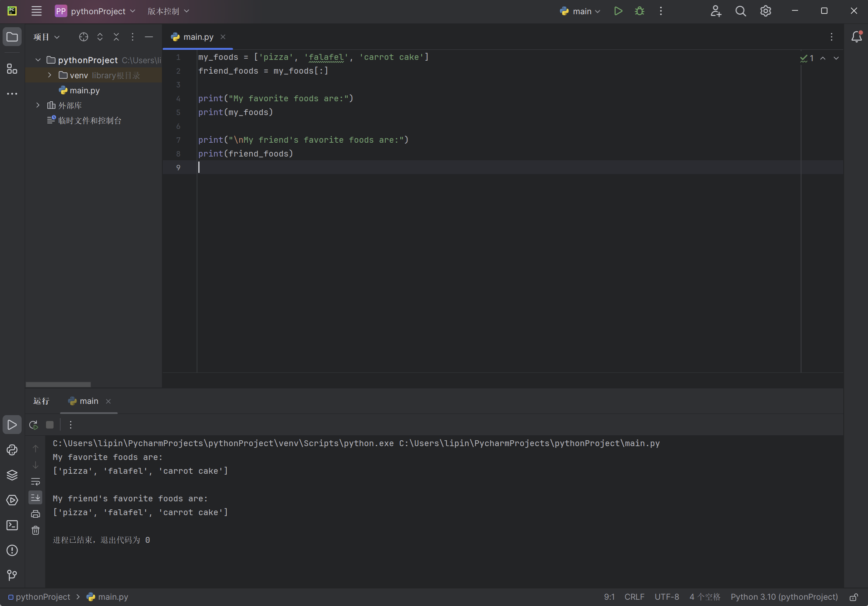The image size is (868, 606).
Task: Open project panel options menu
Action: (x=133, y=37)
